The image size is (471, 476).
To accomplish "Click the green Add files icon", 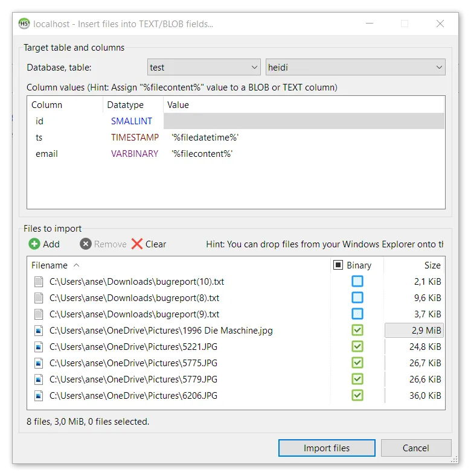I will pyautogui.click(x=34, y=244).
